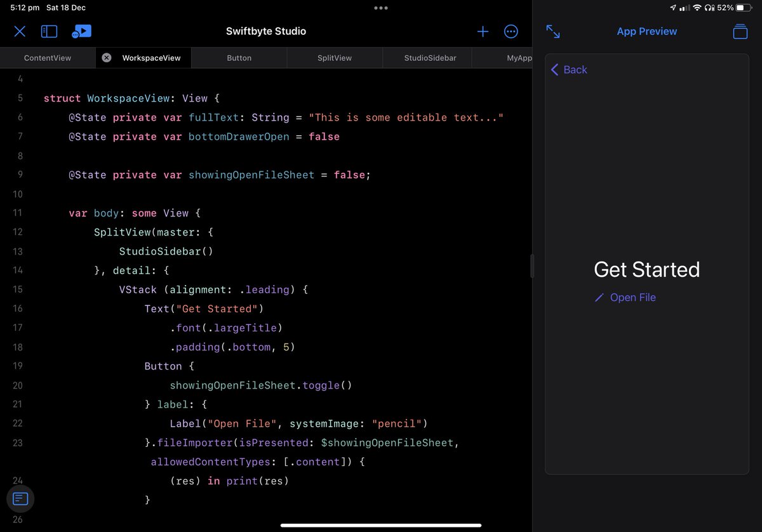Open the circled ellipsis options menu
Image resolution: width=762 pixels, height=532 pixels.
[511, 31]
